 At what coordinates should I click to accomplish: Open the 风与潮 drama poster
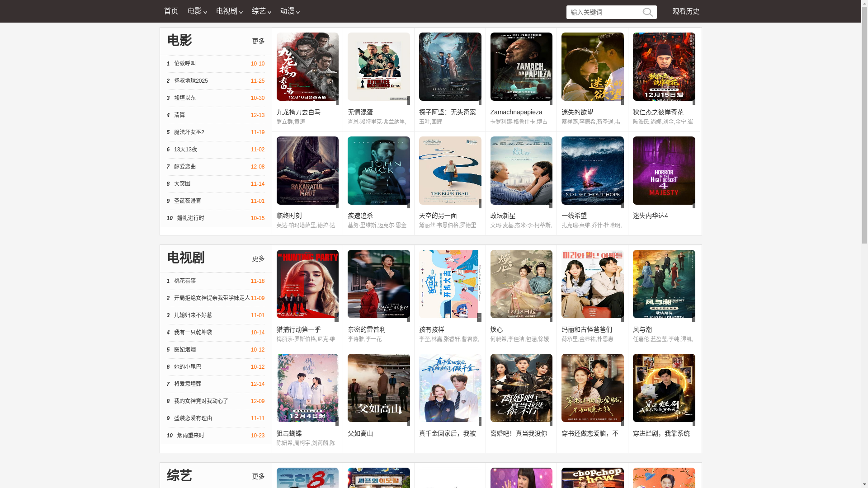point(664,284)
